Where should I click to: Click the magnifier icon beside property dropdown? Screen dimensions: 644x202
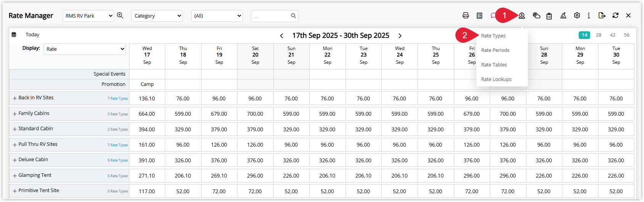(x=120, y=15)
